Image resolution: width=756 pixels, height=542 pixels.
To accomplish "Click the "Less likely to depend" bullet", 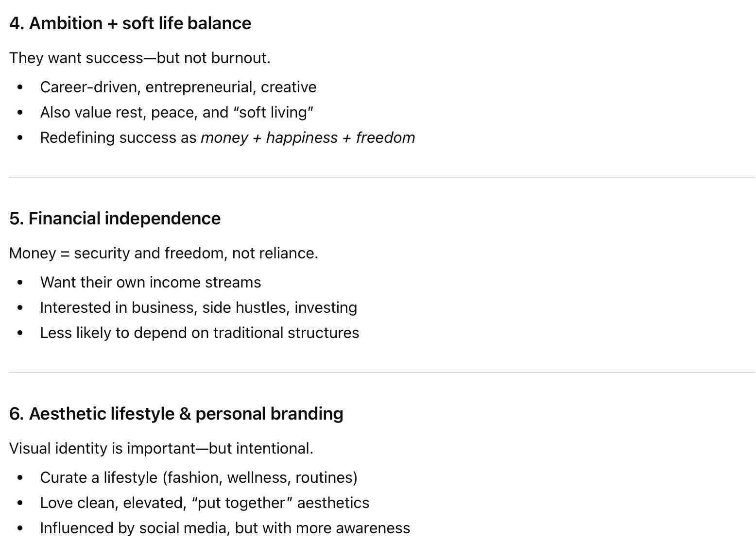I will 199,333.
